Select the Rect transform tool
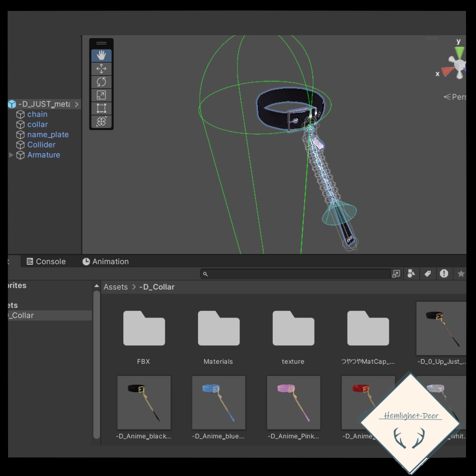This screenshot has width=476, height=476. click(x=101, y=108)
